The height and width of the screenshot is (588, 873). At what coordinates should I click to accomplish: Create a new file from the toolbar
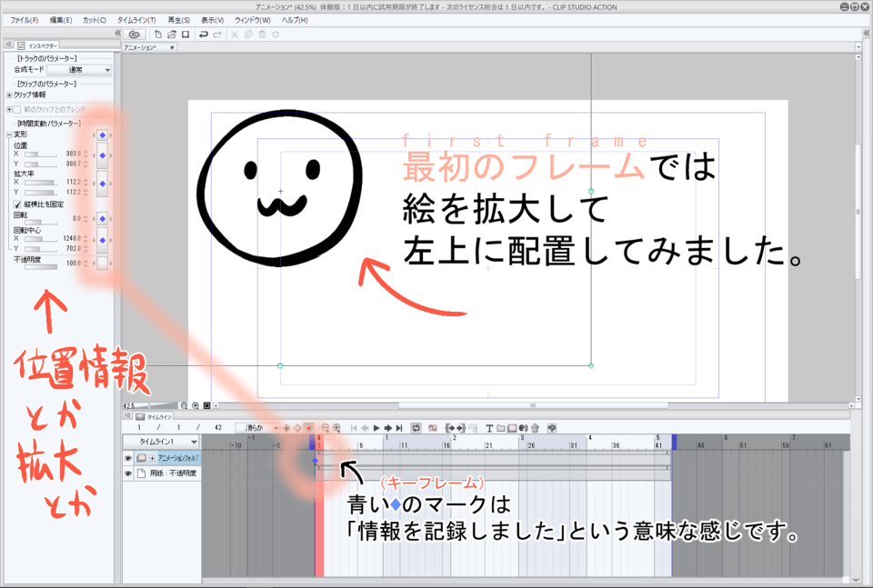pos(158,33)
